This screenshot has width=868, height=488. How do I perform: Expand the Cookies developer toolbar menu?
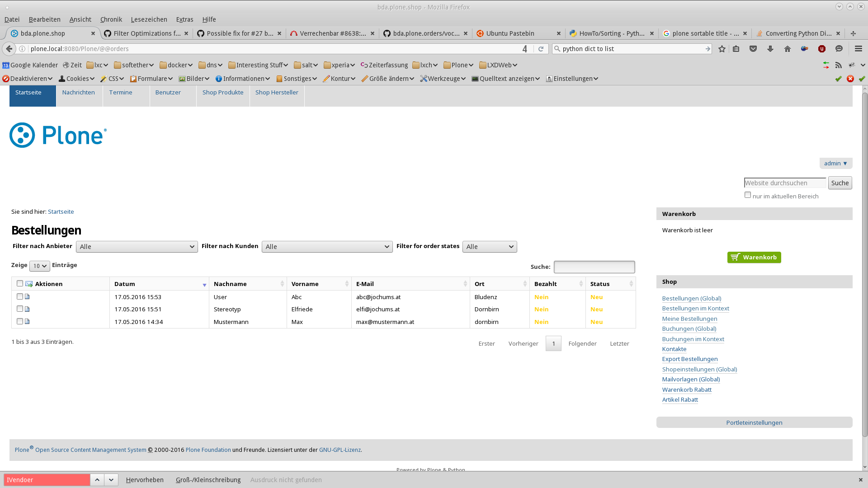click(76, 79)
